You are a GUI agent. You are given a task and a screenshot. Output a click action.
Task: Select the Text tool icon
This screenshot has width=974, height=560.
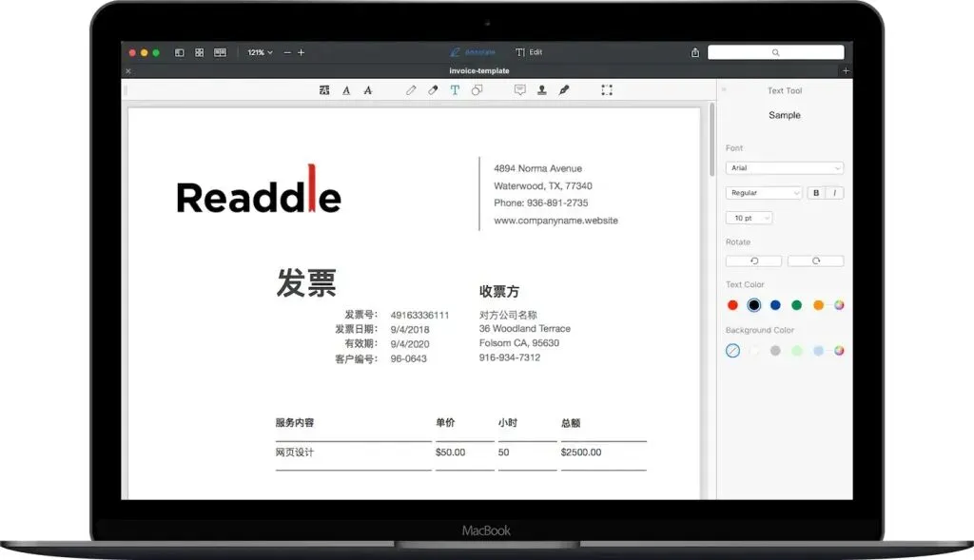point(455,90)
